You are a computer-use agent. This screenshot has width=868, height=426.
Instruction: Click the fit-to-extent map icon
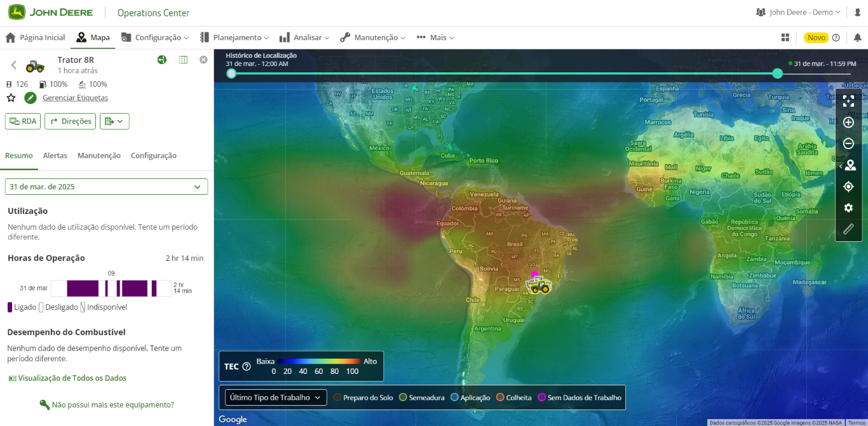[x=848, y=101]
